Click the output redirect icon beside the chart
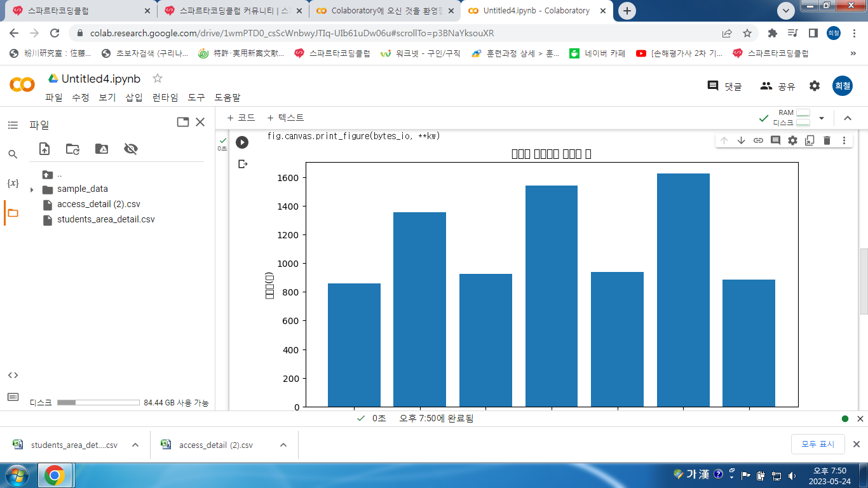 click(x=242, y=164)
